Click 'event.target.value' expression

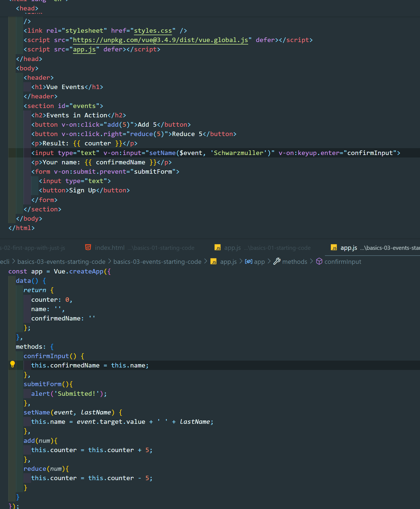point(111,422)
